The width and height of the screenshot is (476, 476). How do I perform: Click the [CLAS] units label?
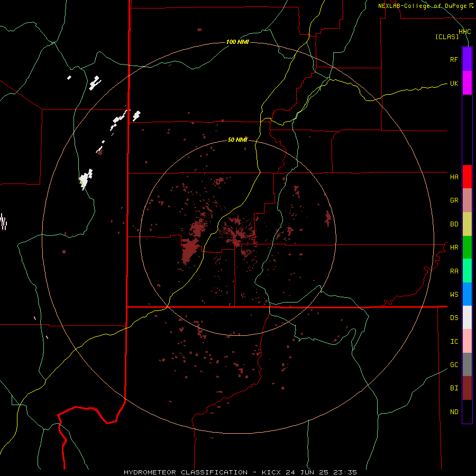pyautogui.click(x=447, y=36)
